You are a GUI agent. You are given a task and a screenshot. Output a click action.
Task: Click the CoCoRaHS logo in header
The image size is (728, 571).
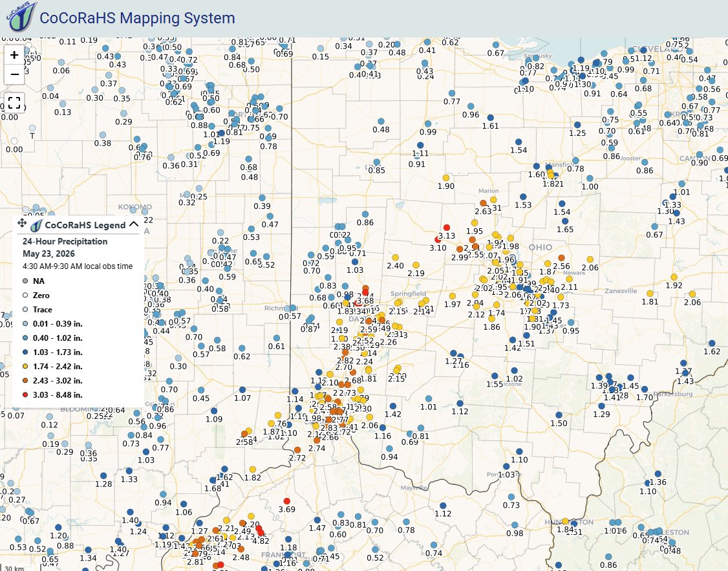pos(21,17)
